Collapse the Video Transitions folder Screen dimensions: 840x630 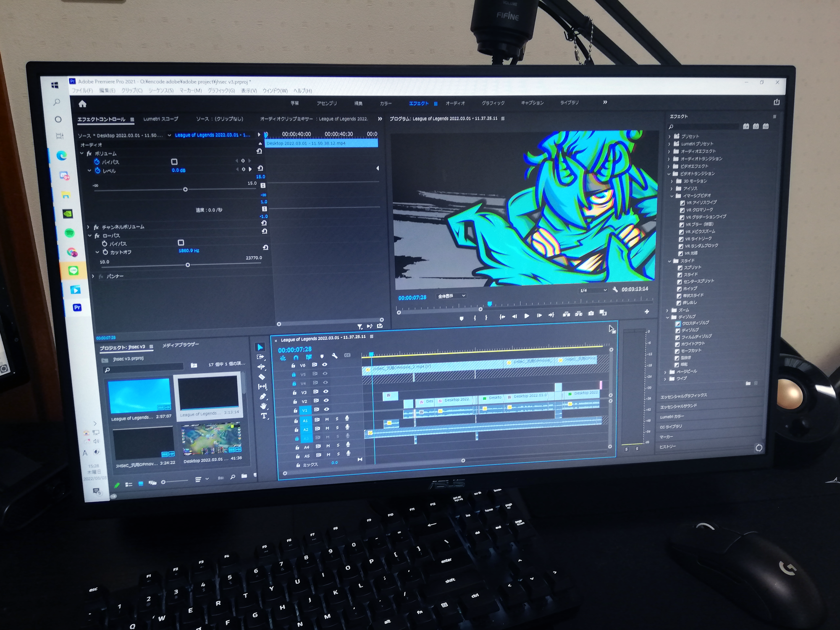click(669, 174)
